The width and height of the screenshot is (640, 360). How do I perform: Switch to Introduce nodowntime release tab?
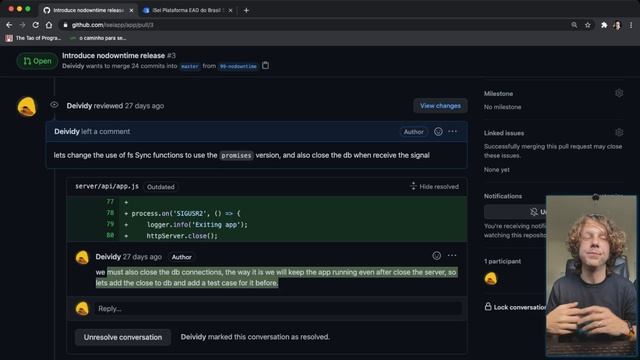88,10
